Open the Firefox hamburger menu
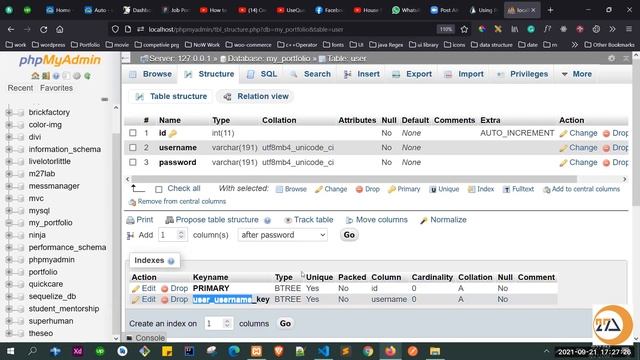The width and height of the screenshot is (640, 360). [x=629, y=29]
